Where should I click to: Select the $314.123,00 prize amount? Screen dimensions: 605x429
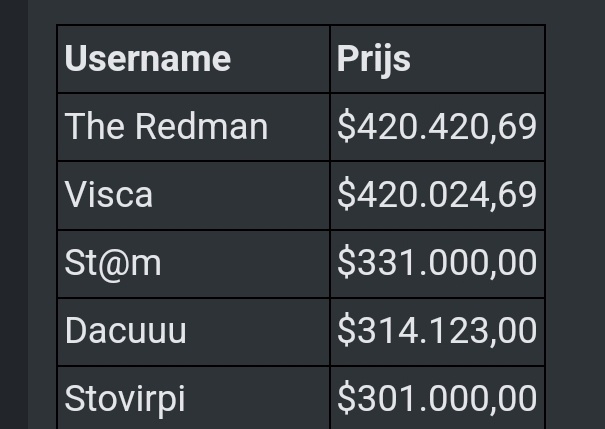(x=437, y=331)
